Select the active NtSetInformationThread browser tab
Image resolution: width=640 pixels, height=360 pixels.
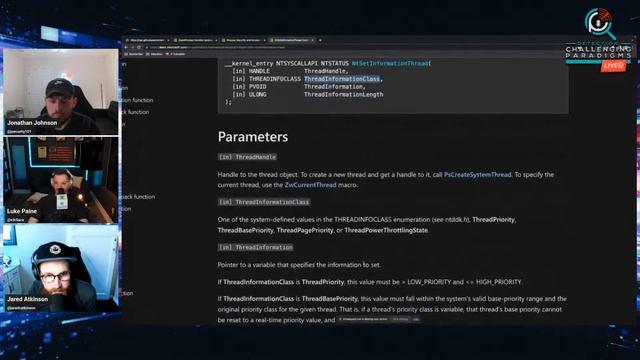tap(291, 40)
